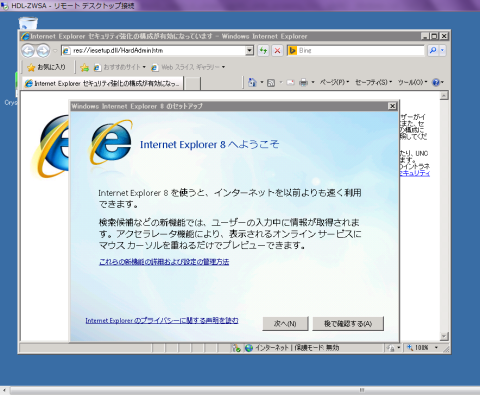This screenshot has width=480, height=395.
Task: Click the page icon in the address bar
Action: coord(66,51)
